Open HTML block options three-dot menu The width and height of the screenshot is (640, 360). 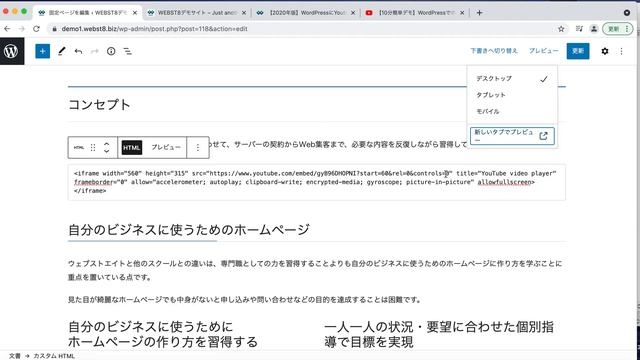(x=198, y=147)
